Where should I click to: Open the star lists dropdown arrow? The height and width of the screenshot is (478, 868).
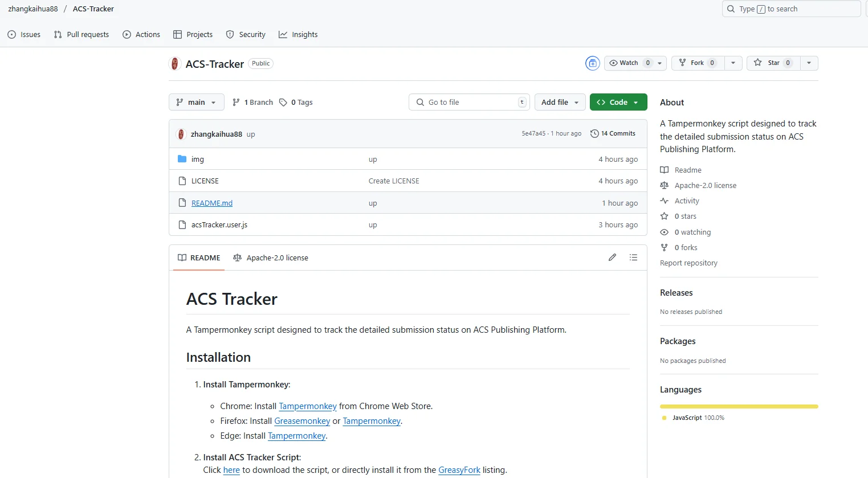pos(809,63)
